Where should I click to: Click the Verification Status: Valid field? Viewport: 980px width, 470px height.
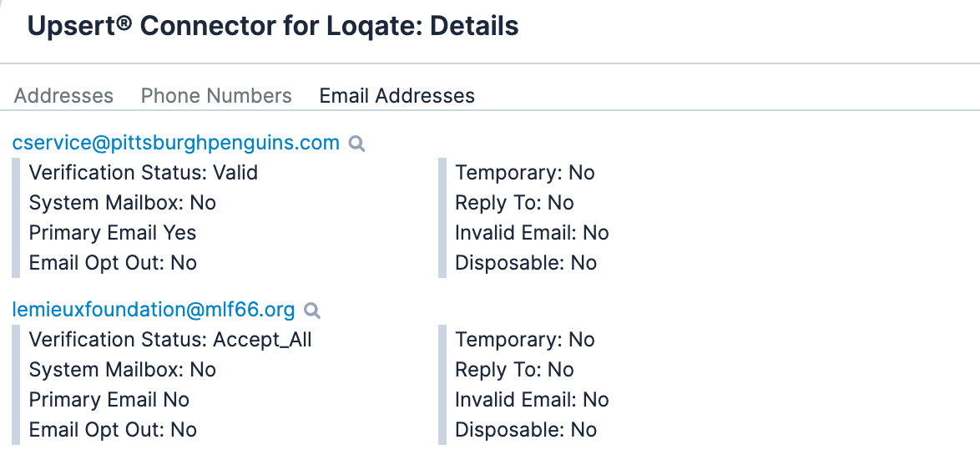tap(144, 173)
